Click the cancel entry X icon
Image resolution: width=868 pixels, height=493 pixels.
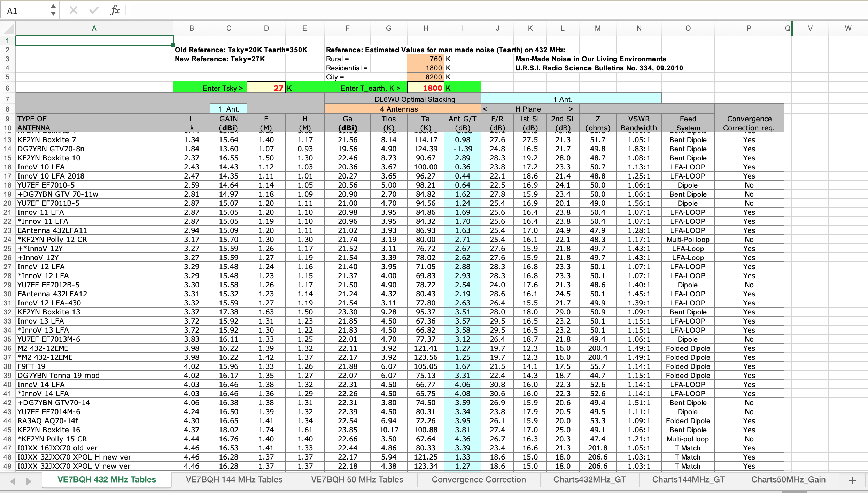point(73,10)
